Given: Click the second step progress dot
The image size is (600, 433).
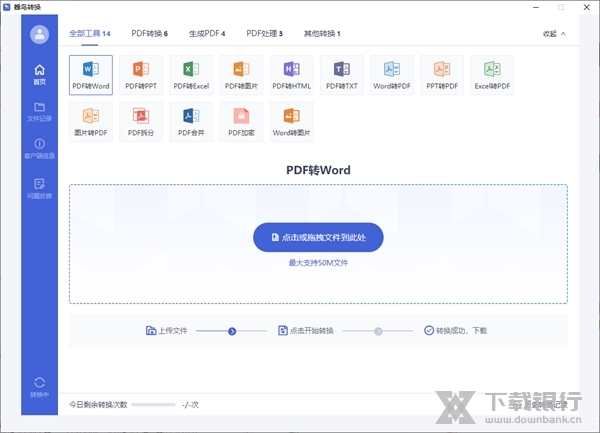Looking at the screenshot, I should pyautogui.click(x=378, y=331).
